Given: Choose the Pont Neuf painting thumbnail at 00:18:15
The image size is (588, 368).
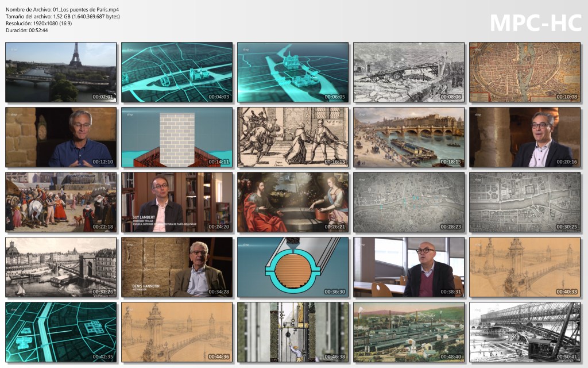Looking at the screenshot, I should point(409,137).
